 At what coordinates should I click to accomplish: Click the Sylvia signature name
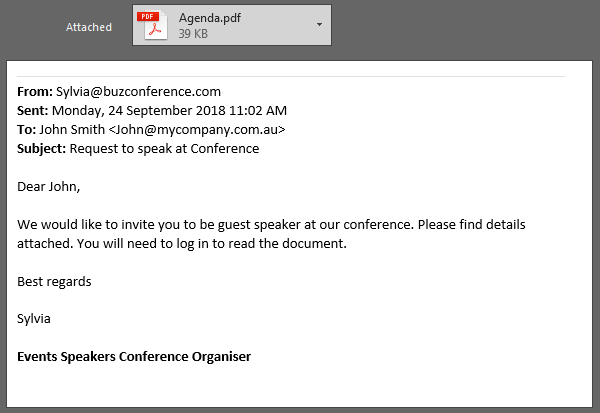coord(34,319)
